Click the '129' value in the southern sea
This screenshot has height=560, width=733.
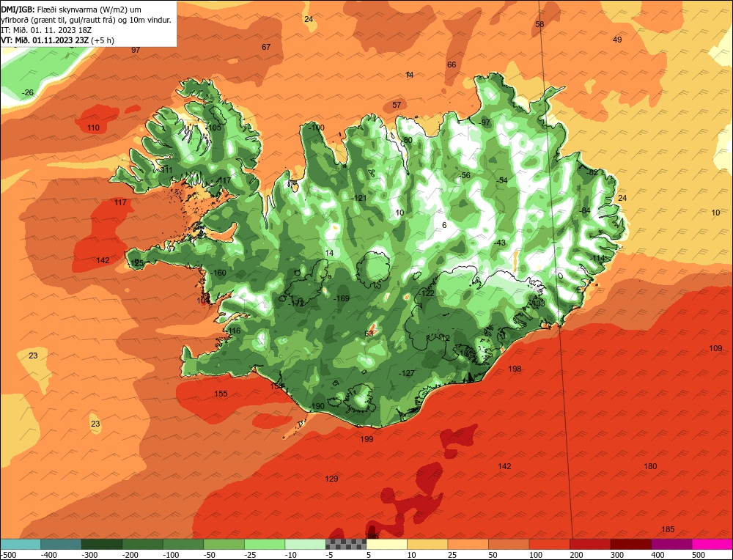coord(331,479)
